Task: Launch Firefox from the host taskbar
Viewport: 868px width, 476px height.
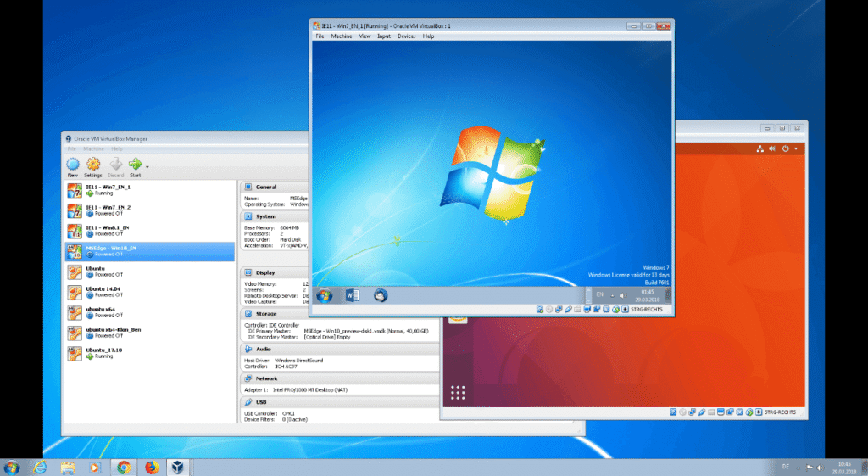Action: pyautogui.click(x=152, y=467)
